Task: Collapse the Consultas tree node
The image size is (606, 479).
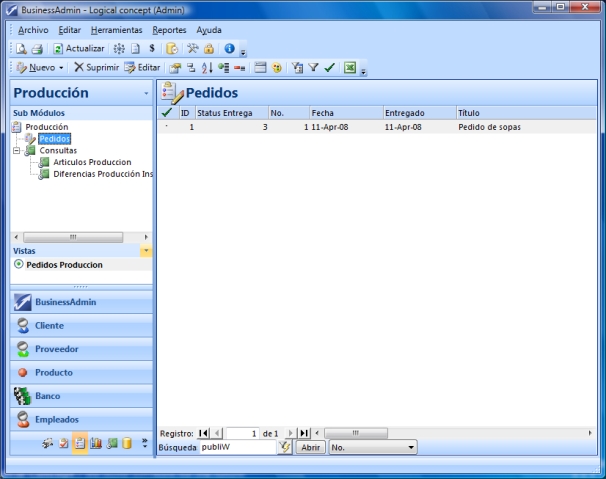Action: pyautogui.click(x=17, y=150)
